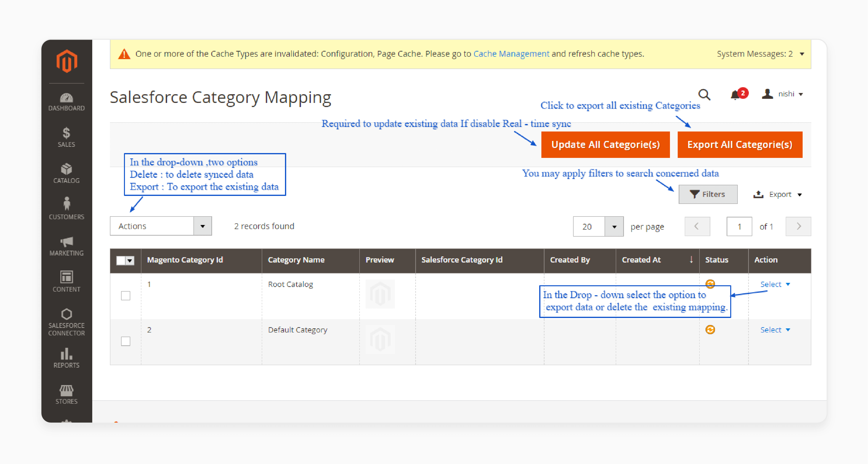Open the Dashboard sidebar menu
Screen dimensions: 868x464
[66, 102]
